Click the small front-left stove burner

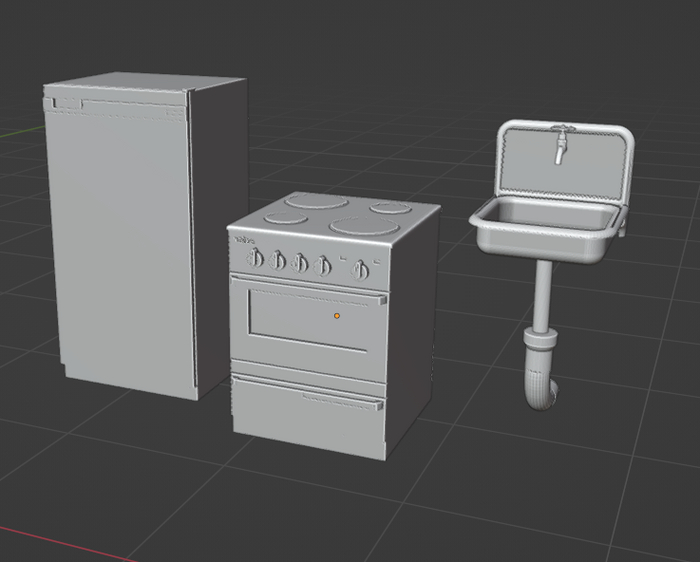tap(286, 217)
